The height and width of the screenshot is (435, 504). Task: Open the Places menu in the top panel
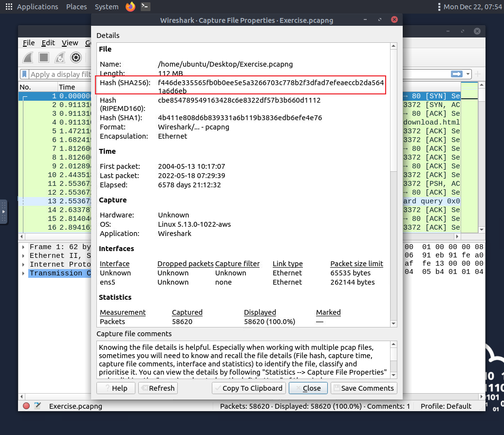[x=76, y=7]
